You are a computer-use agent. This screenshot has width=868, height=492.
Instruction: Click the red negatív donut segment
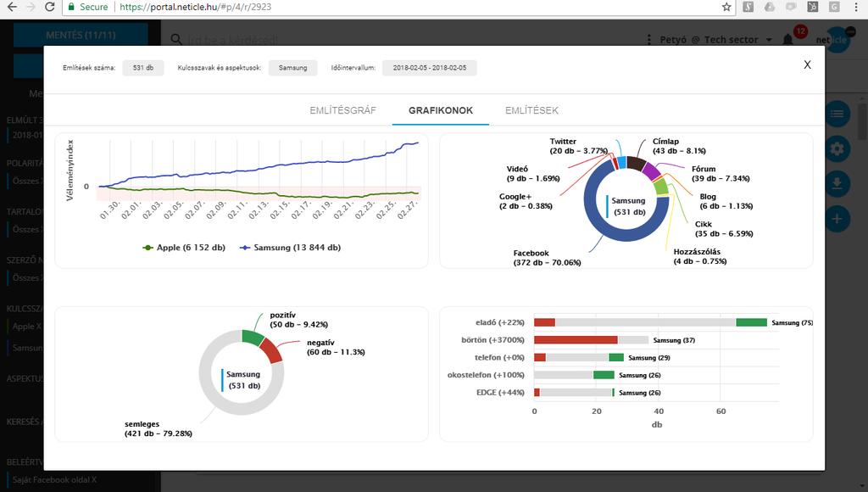pyautogui.click(x=270, y=350)
